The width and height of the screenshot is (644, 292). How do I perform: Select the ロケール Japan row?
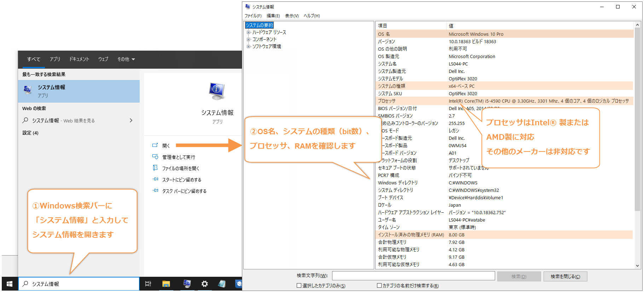(x=505, y=205)
